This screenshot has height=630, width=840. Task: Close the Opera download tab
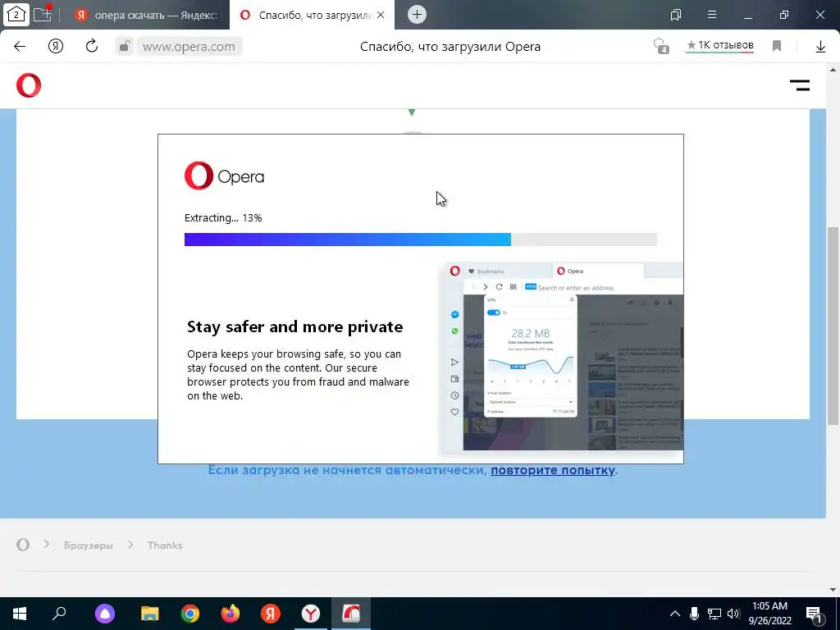pos(381,15)
